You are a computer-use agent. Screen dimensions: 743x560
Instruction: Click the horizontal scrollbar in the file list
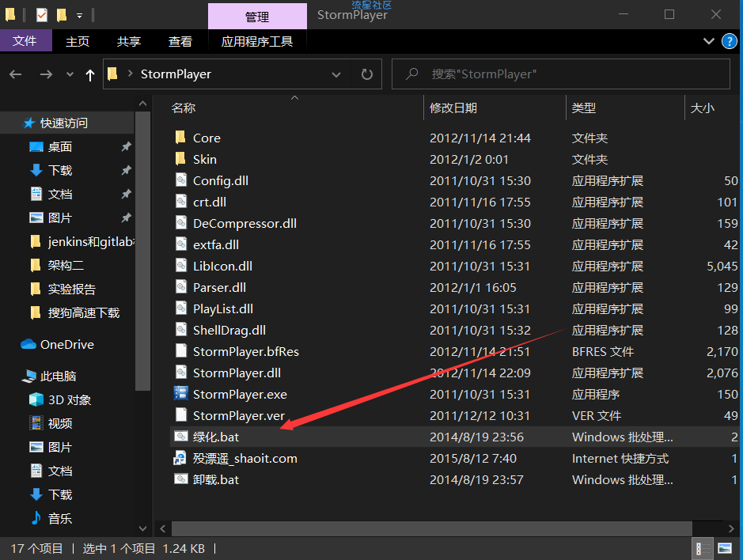pyautogui.click(x=431, y=528)
